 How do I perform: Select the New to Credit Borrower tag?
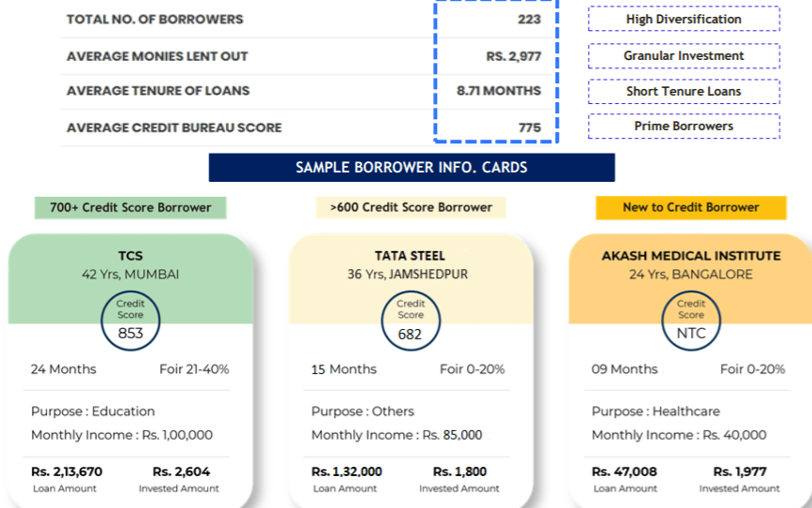pos(691,208)
